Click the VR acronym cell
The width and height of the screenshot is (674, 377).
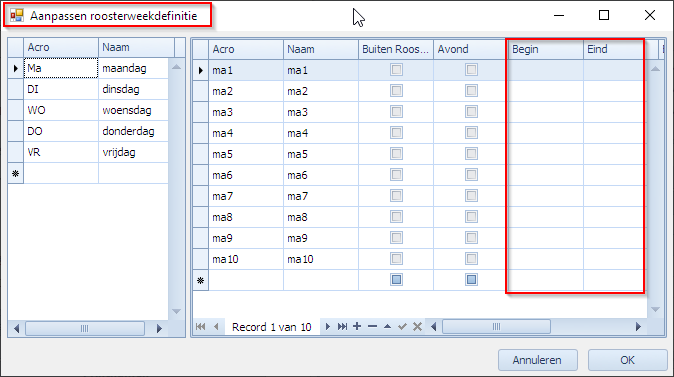(61, 153)
